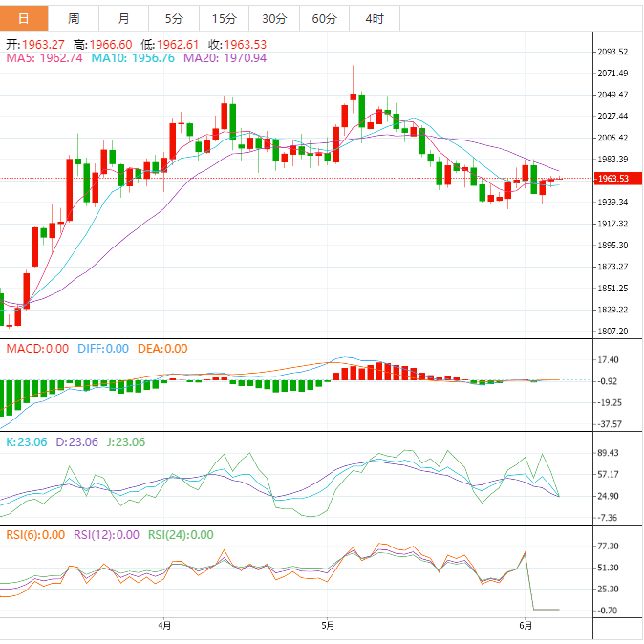Click the MA20: 1970.94 legend label

tap(225, 58)
